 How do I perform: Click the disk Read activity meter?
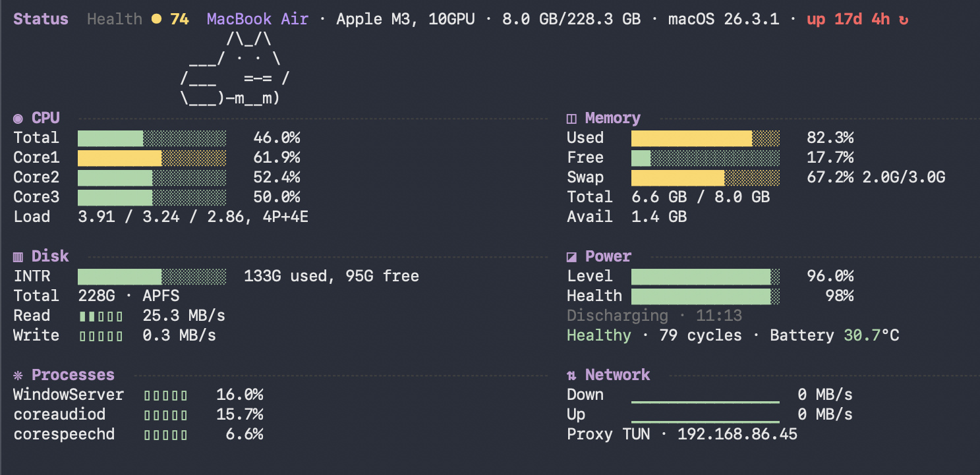[x=101, y=316]
